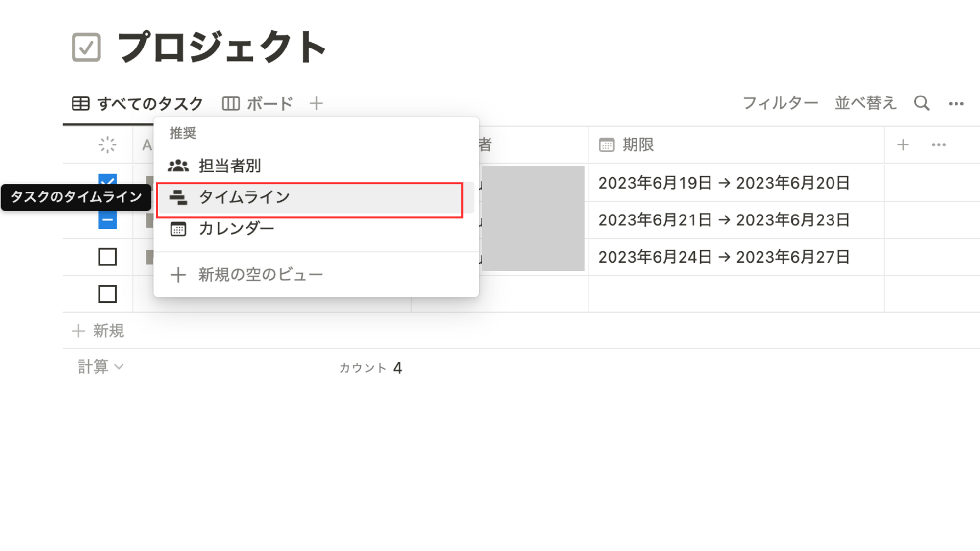Expand the 計算 calculation dropdown
The width and height of the screenshot is (980, 551).
pos(100,367)
